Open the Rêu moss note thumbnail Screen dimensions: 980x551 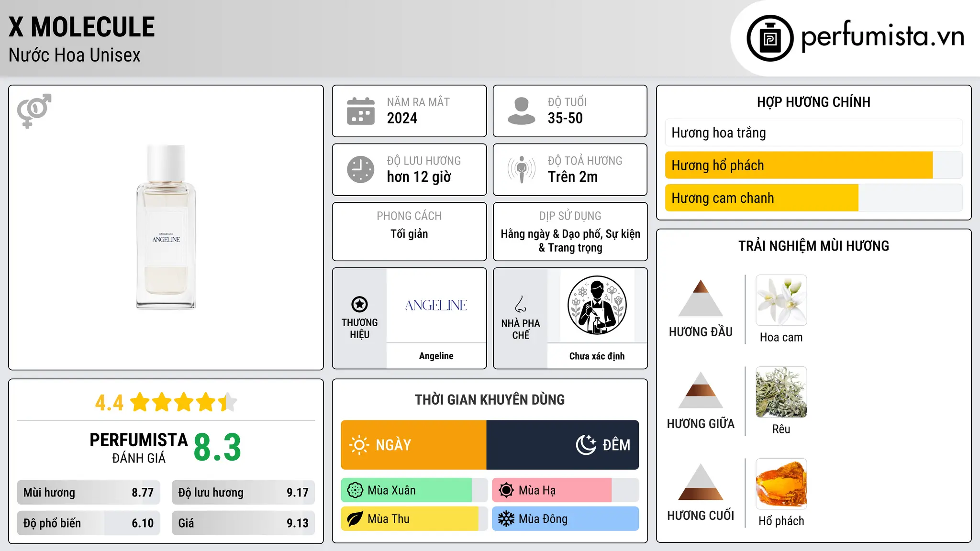781,392
